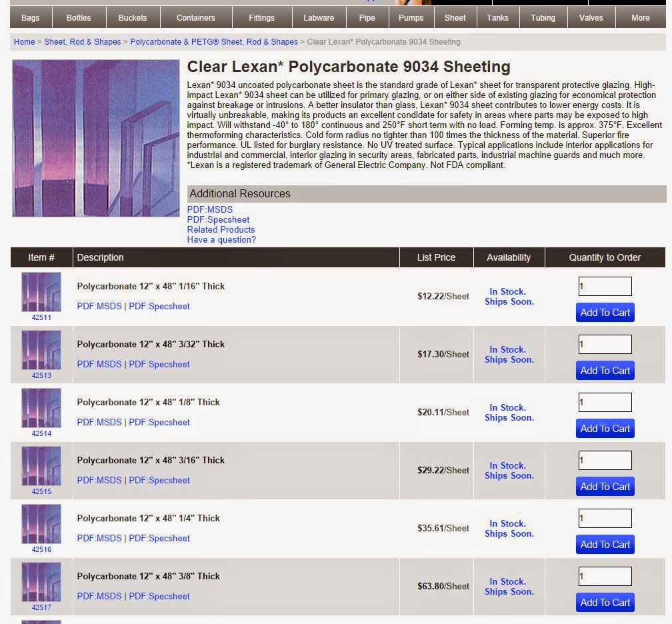Image resolution: width=672 pixels, height=624 pixels.
Task: Open the Tubing category menu
Action: [543, 17]
